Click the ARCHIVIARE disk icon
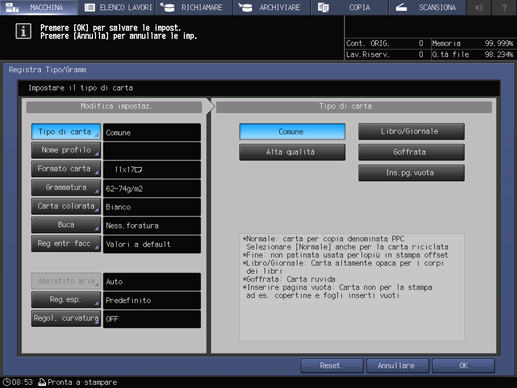The image size is (517, 388). (245, 7)
